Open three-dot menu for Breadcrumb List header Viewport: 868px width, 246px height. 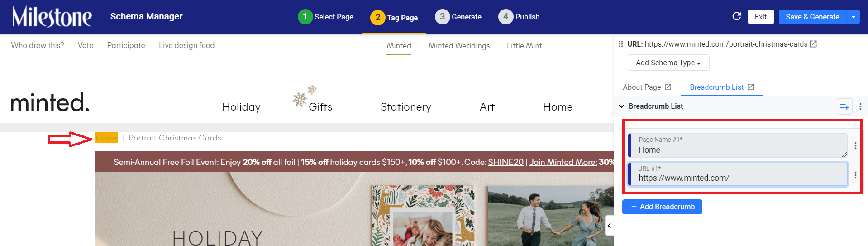pos(860,106)
